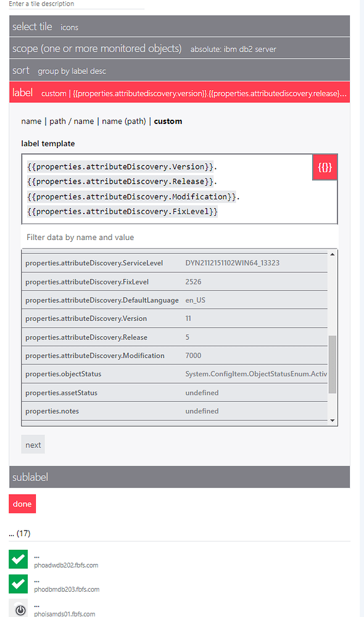The height and width of the screenshot is (617, 364).
Task: Click the down arrow on the properties list scrollbar
Action: point(332,419)
